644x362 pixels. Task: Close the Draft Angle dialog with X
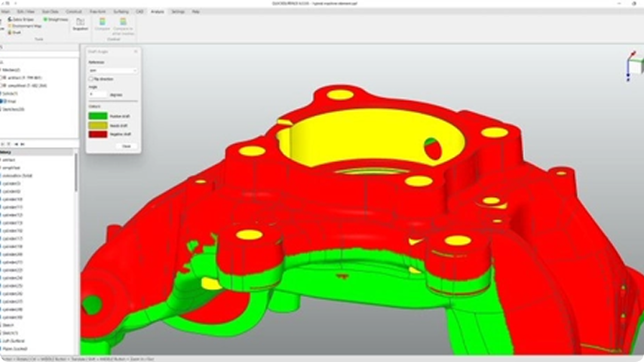pos(136,51)
